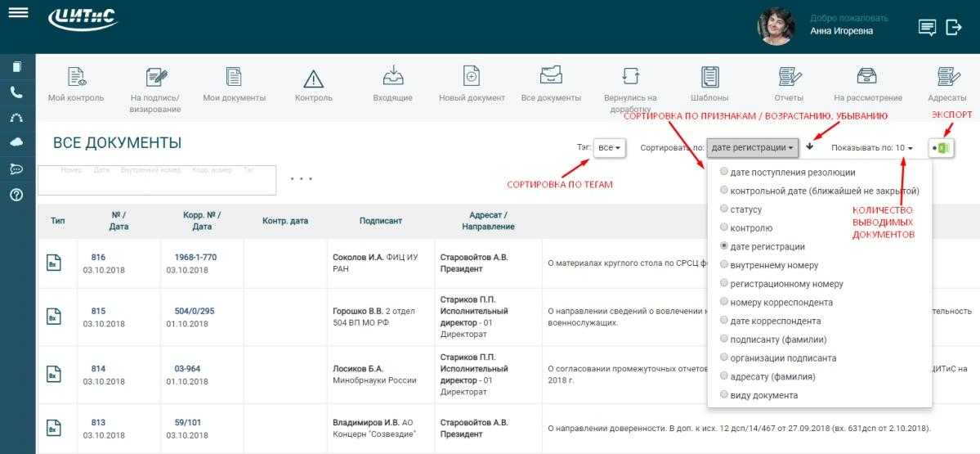Go to Все документы in the toolbar
This screenshot has width=980, height=454.
[x=551, y=78]
